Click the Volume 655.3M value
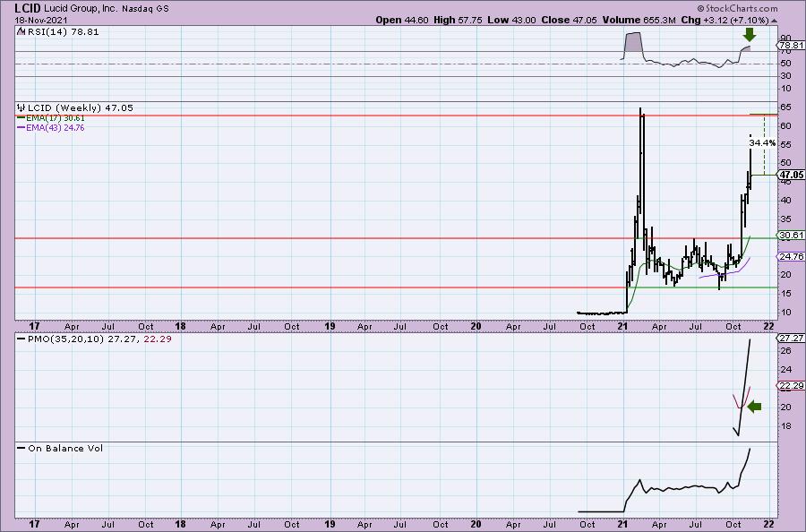This screenshot has height=532, width=806. click(x=639, y=20)
